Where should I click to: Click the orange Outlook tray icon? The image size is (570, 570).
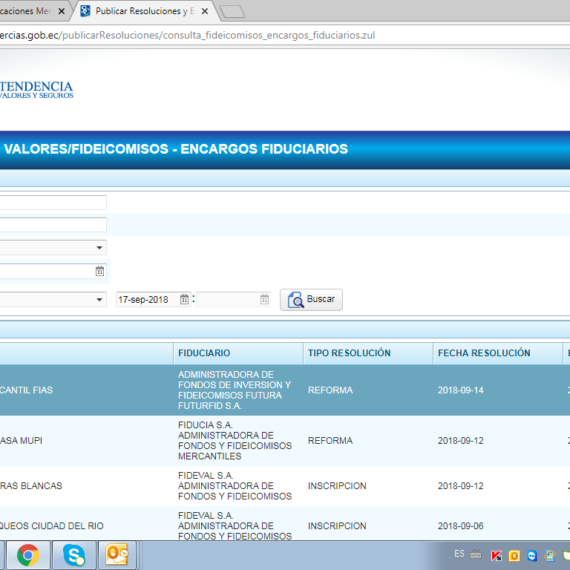[x=514, y=556]
